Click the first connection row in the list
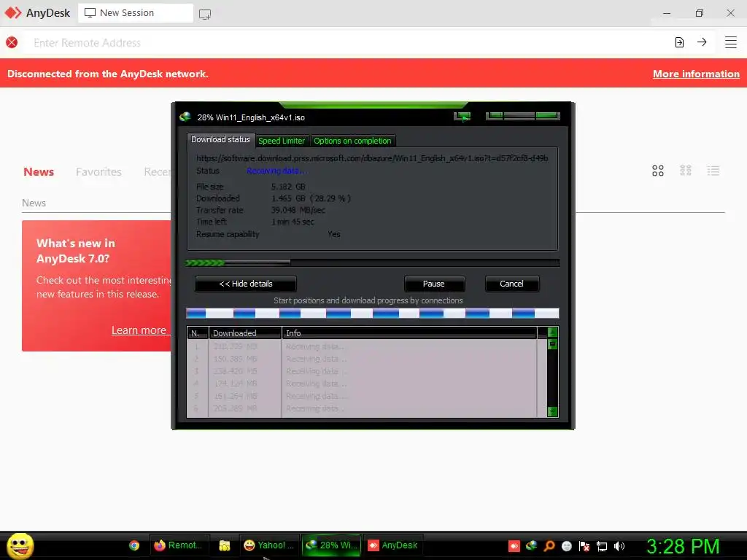The width and height of the screenshot is (747, 560). (x=362, y=346)
